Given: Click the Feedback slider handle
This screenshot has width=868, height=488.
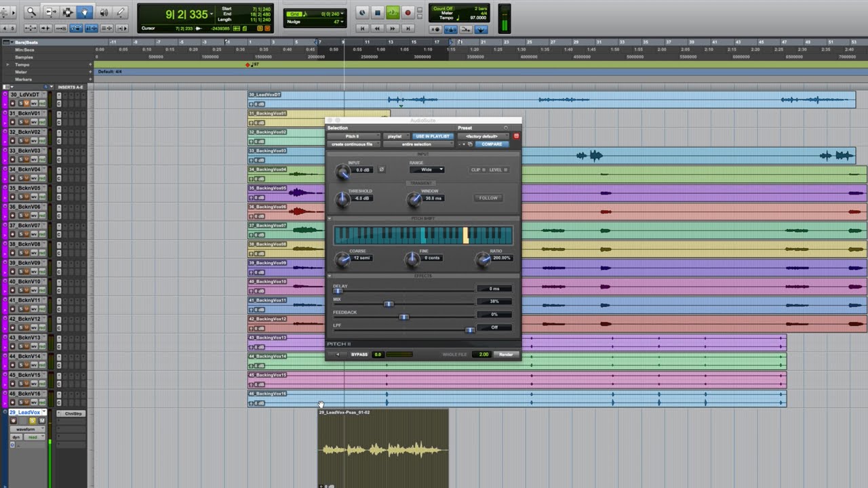Looking at the screenshot, I should click(403, 317).
